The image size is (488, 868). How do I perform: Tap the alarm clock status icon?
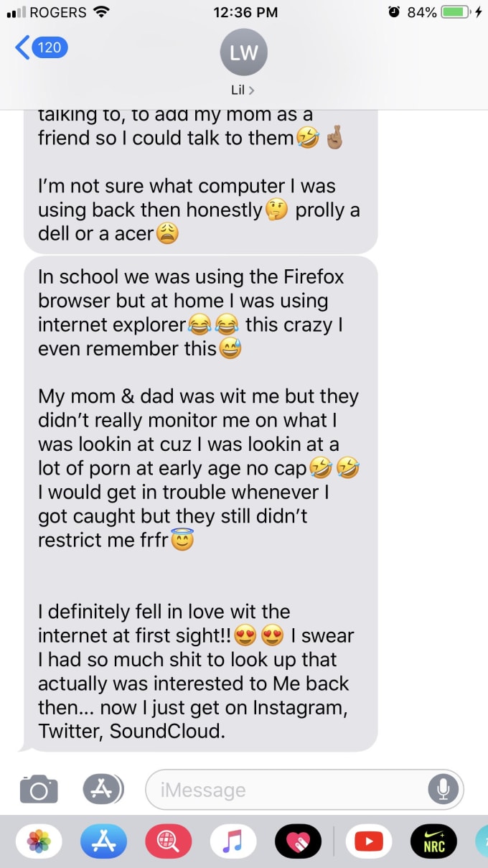tap(393, 12)
